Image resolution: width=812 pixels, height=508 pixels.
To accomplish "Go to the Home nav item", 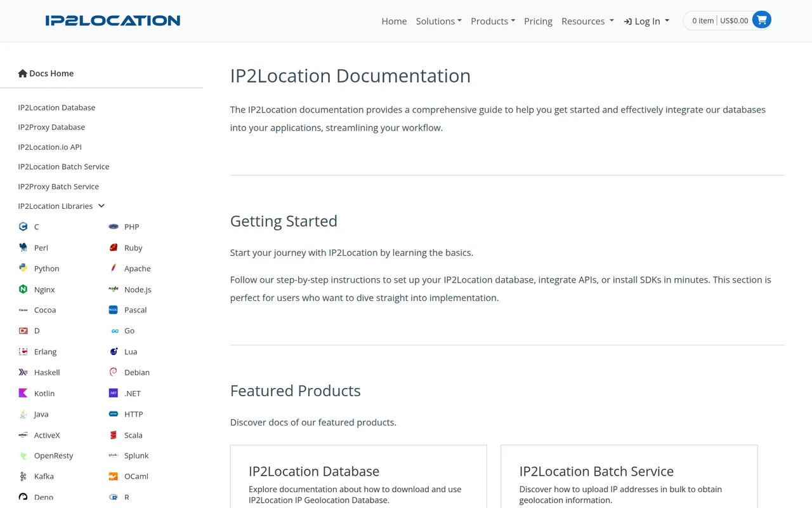I will [394, 21].
